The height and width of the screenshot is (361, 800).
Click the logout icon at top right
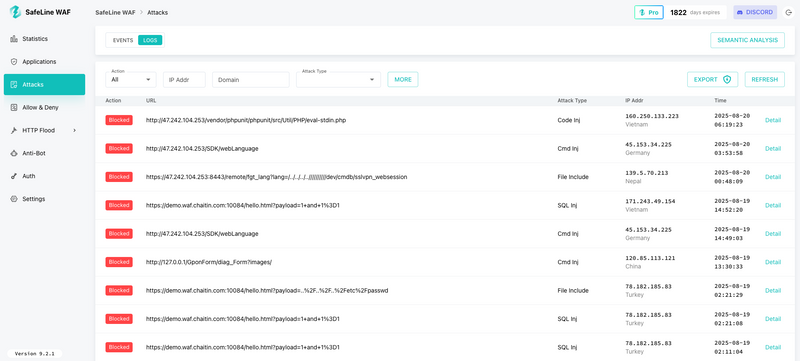tap(788, 13)
